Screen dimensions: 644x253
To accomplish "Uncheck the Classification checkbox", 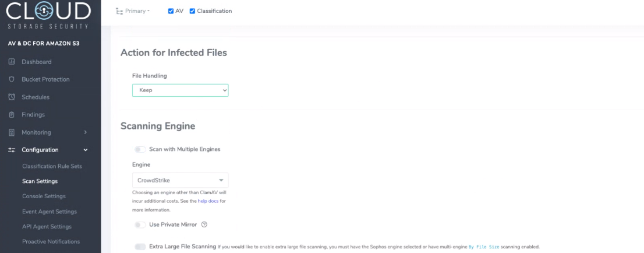I will pyautogui.click(x=193, y=11).
